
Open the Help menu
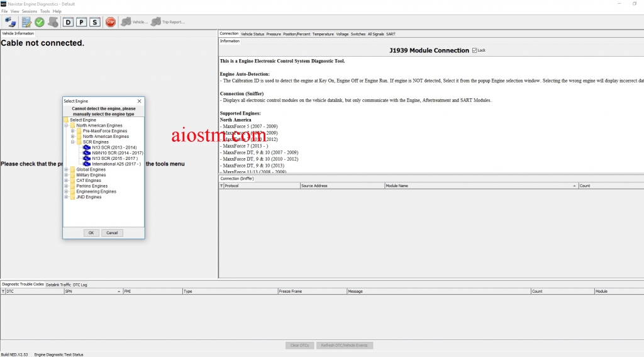coord(57,11)
